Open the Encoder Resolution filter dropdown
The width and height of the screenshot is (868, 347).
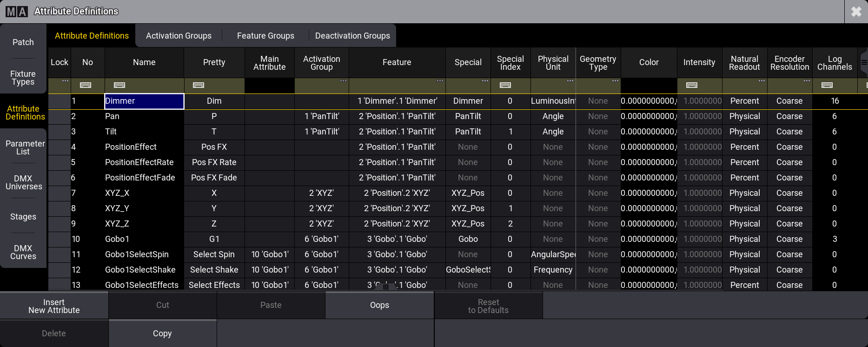pyautogui.click(x=807, y=81)
